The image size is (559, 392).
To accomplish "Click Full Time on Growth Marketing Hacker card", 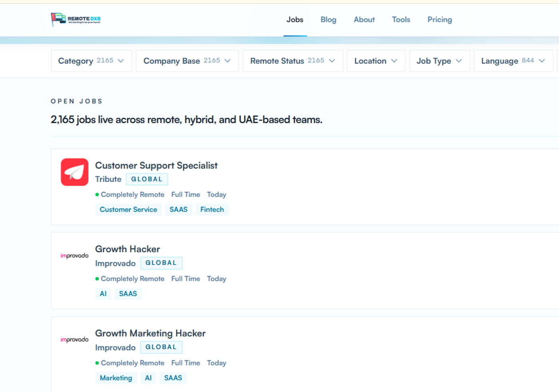I will click(186, 363).
